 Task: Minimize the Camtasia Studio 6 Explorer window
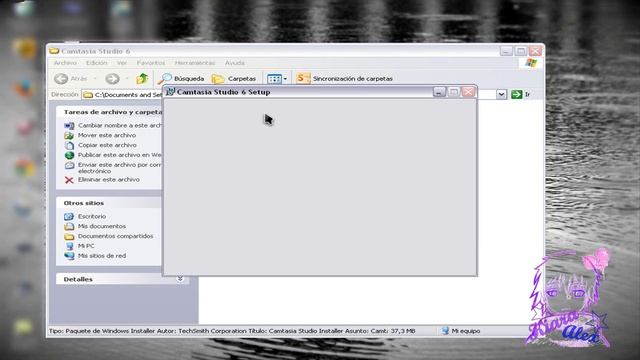(506, 51)
